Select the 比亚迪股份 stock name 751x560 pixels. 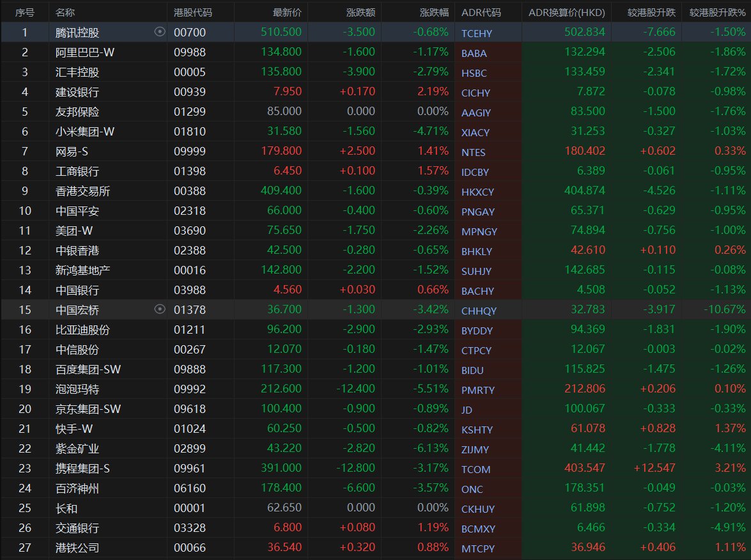[x=82, y=330]
